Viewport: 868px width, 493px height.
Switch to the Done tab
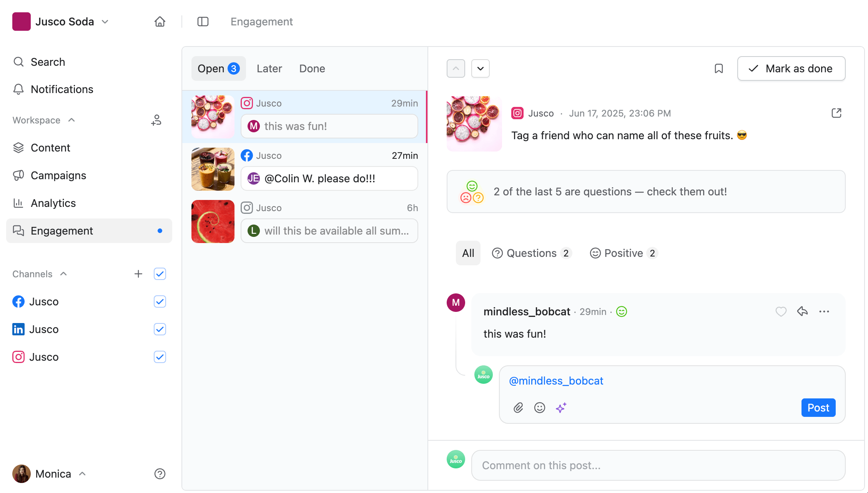point(312,68)
